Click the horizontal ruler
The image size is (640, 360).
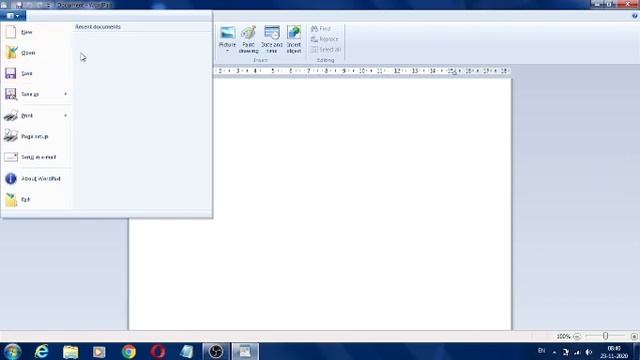click(x=362, y=71)
